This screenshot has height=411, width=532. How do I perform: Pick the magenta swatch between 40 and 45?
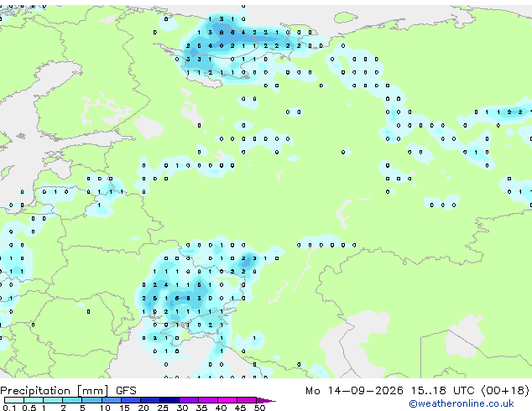click(227, 400)
